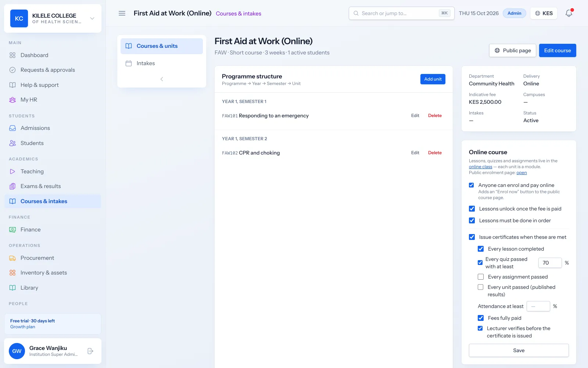Focus the Search or jump to box
This screenshot has width=588, height=368.
tap(402, 13)
